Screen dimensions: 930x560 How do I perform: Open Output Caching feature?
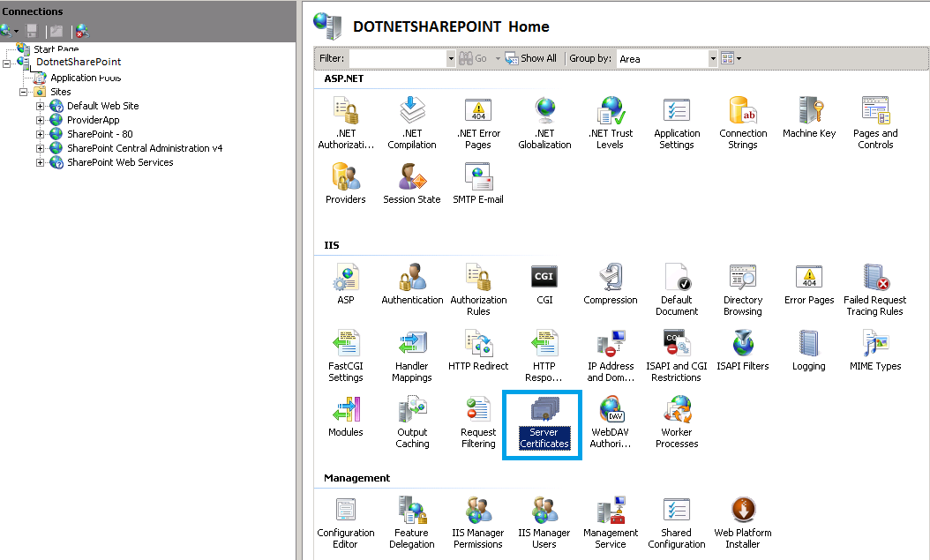412,422
